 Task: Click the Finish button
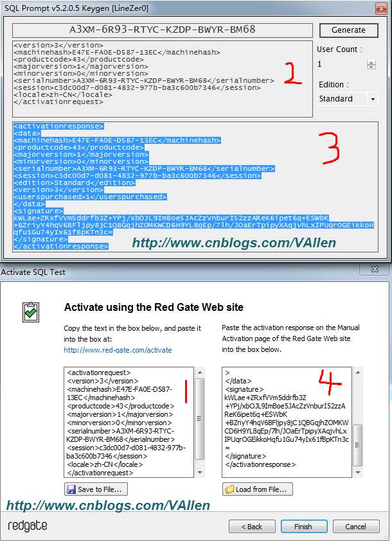coord(304,526)
